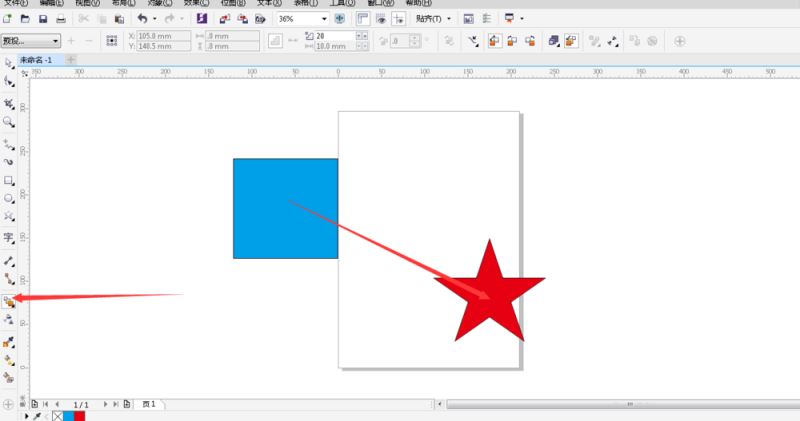Select the Ellipse tool
Image resolution: width=800 pixels, height=421 pixels.
coord(9,199)
